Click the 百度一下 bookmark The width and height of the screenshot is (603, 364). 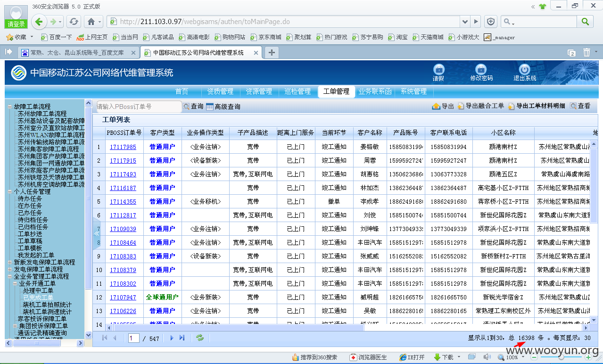tap(57, 37)
